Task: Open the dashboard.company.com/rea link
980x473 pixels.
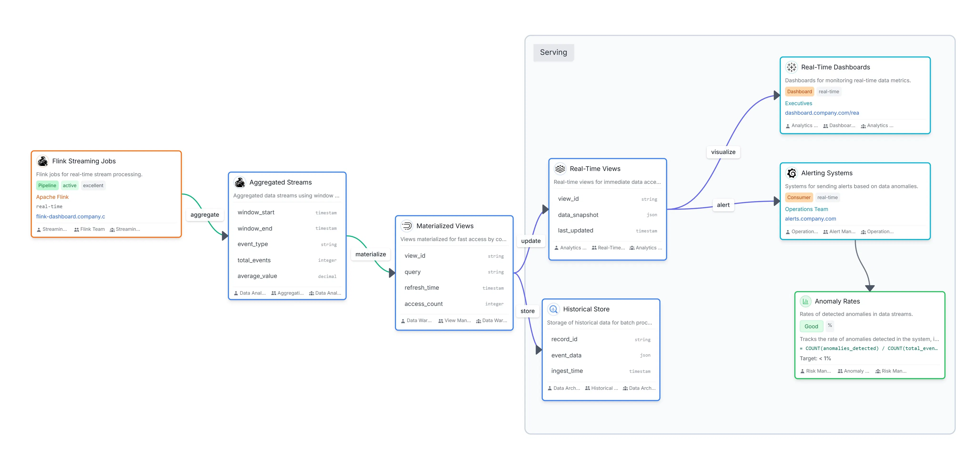Action: click(822, 113)
